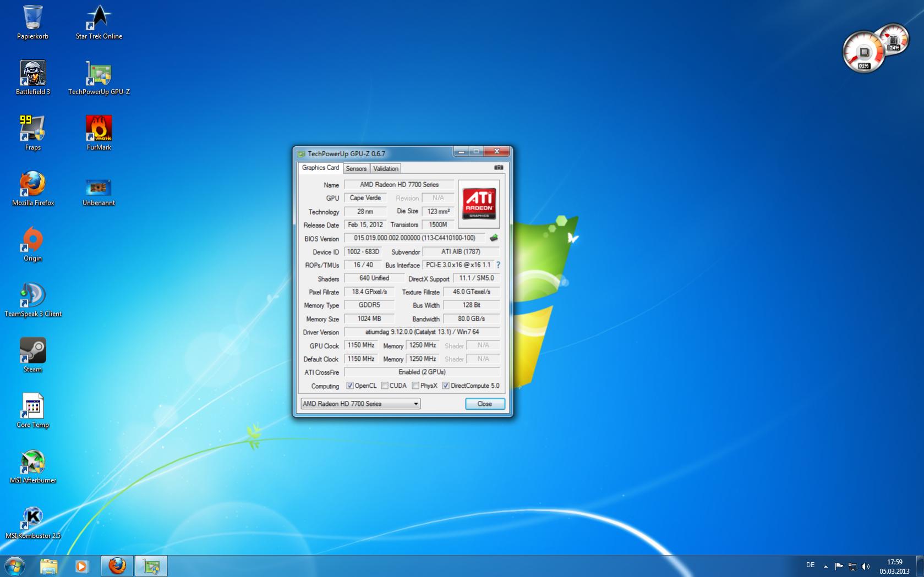Click the Name field showing AMD Radeon HD 7700 Series

pos(400,185)
